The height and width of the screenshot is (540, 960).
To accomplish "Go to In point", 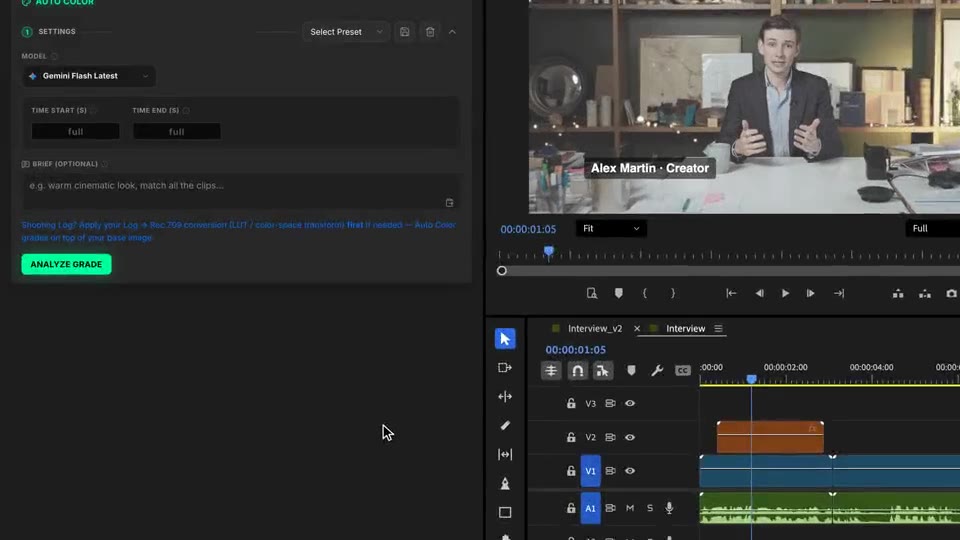I will tap(731, 293).
